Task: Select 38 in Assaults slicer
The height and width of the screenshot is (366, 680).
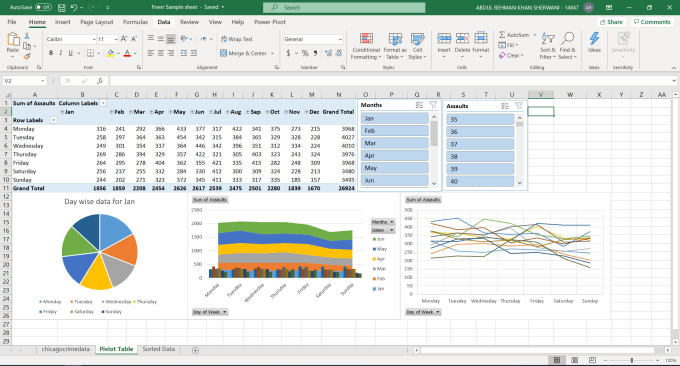Action: 480,157
